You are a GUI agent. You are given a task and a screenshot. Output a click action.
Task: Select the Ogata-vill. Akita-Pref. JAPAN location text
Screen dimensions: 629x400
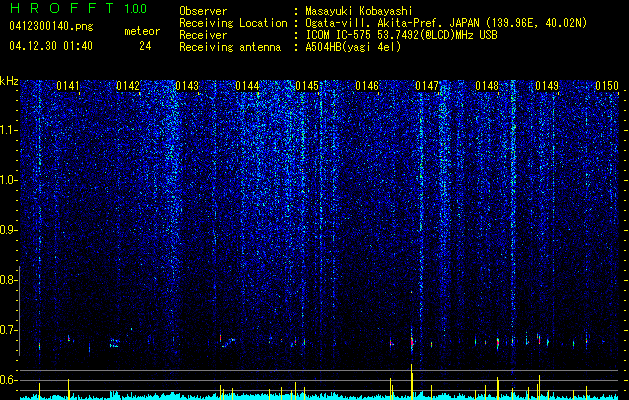[446, 24]
